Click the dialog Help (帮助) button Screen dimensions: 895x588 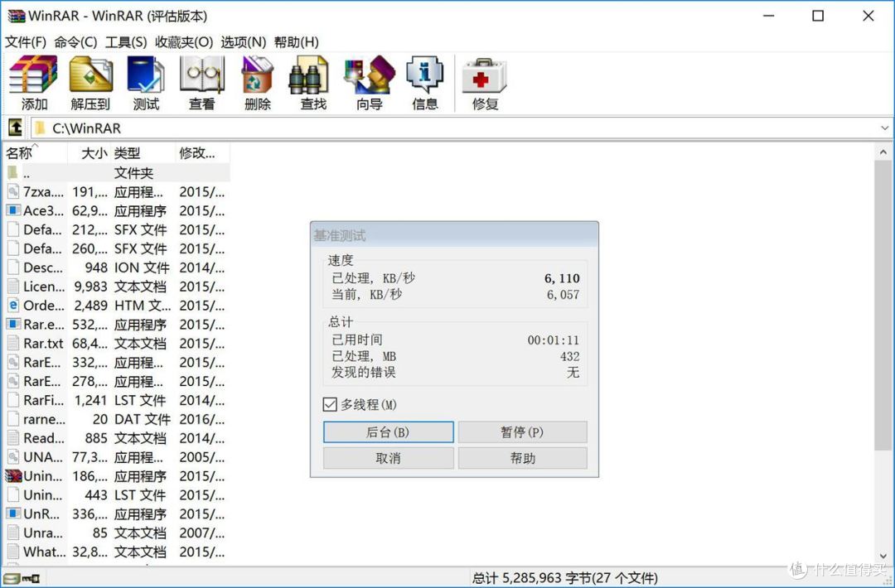pos(522,458)
